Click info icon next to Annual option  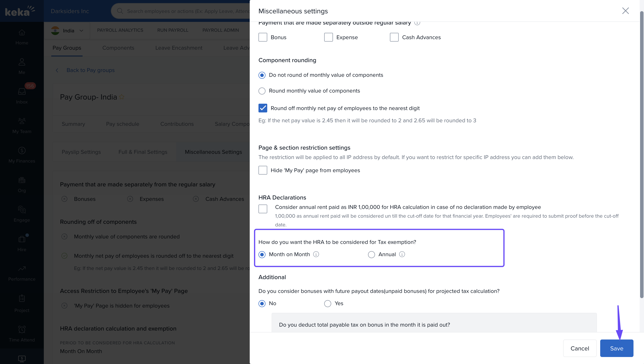[x=402, y=254]
